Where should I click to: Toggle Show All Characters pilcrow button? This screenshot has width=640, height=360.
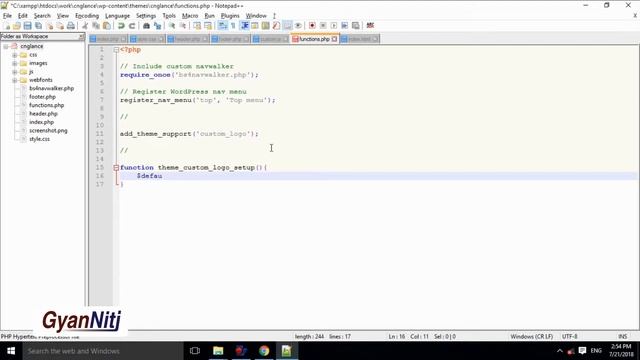pyautogui.click(x=233, y=26)
